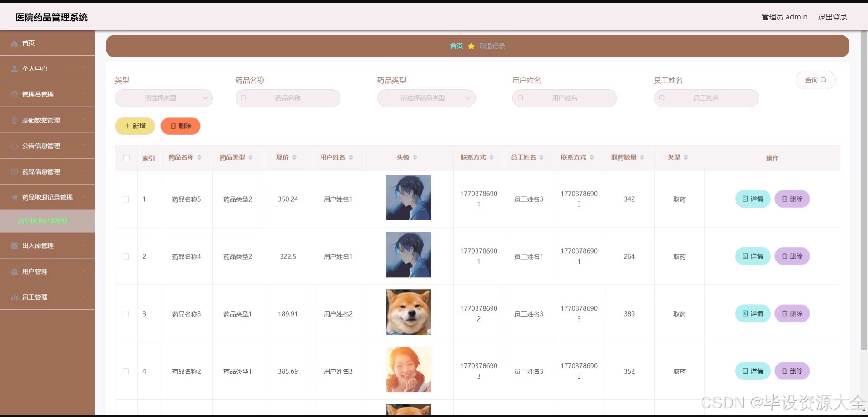This screenshot has height=417, width=868.
Task: Collapse 药品取退记录管理 sidebar chevron
Action: point(83,197)
